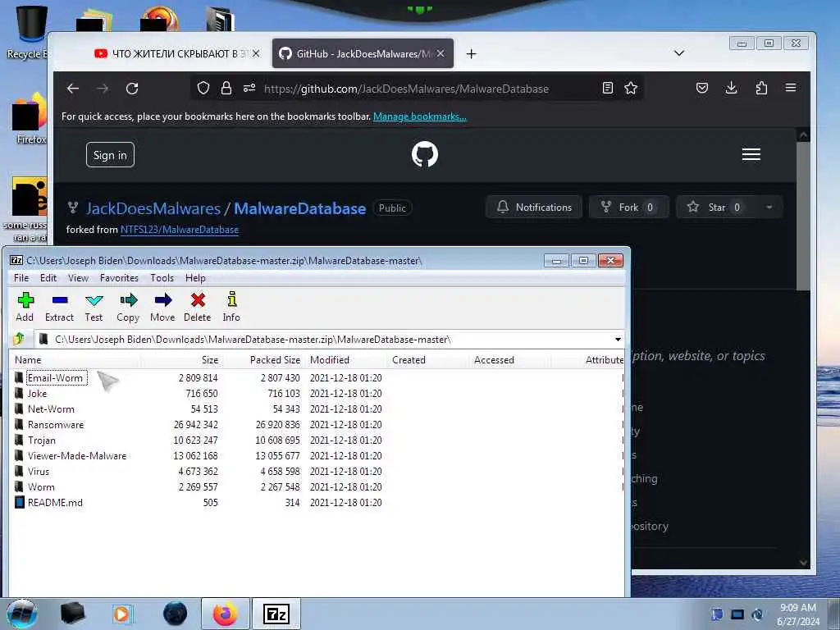The height and width of the screenshot is (630, 840).
Task: Go up one folder level in 7-Zip
Action: click(20, 339)
